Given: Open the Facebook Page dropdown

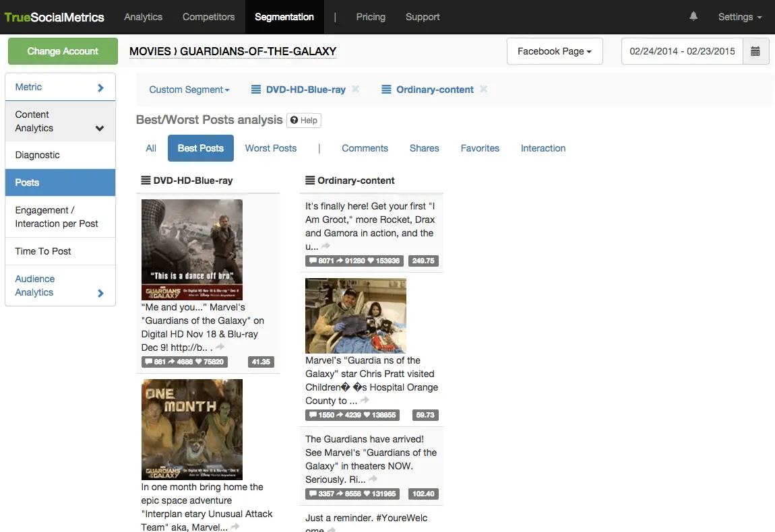Looking at the screenshot, I should (554, 51).
